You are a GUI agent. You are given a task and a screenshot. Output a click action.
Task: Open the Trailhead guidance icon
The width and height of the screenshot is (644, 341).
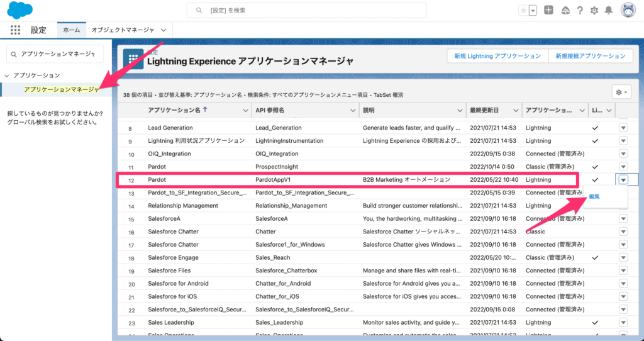click(565, 11)
